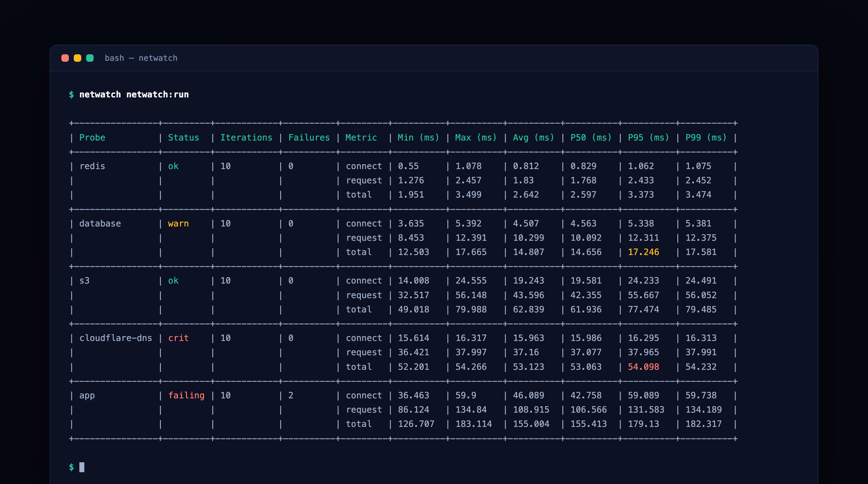Image resolution: width=868 pixels, height=484 pixels.
Task: Click the iterations value '10' in the database row
Action: pyautogui.click(x=225, y=223)
